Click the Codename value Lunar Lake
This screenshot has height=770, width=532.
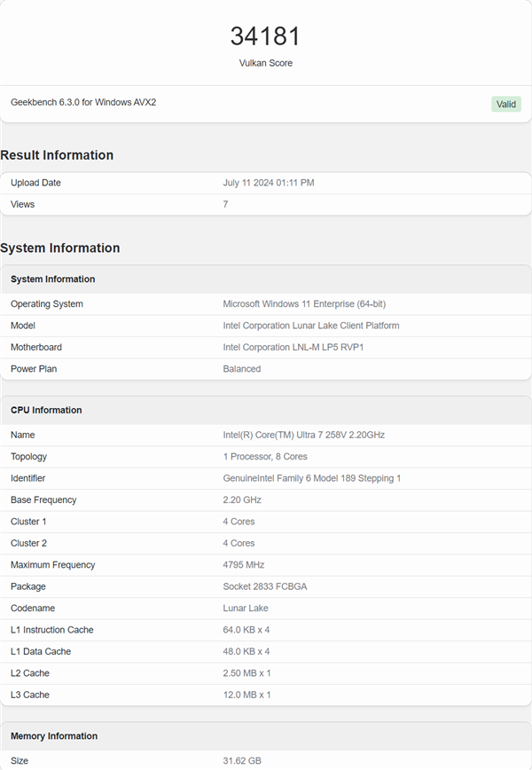pos(246,609)
